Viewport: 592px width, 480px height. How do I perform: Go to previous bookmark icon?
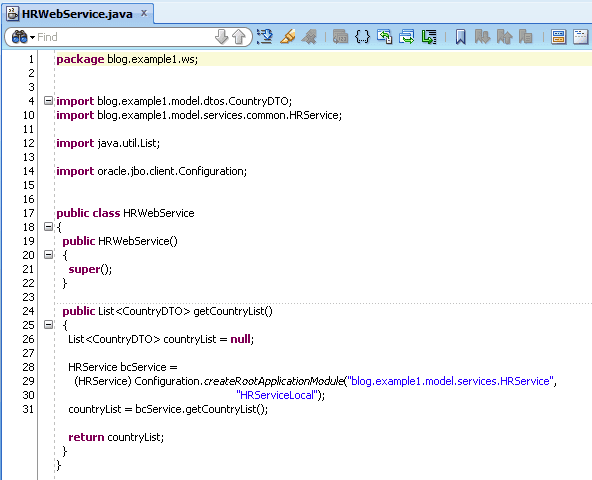(504, 37)
